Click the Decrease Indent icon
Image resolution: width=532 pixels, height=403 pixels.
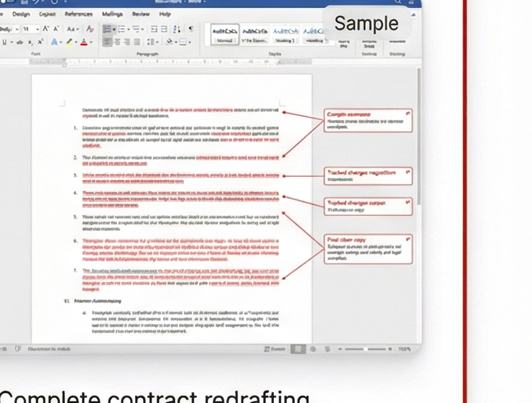tap(154, 30)
